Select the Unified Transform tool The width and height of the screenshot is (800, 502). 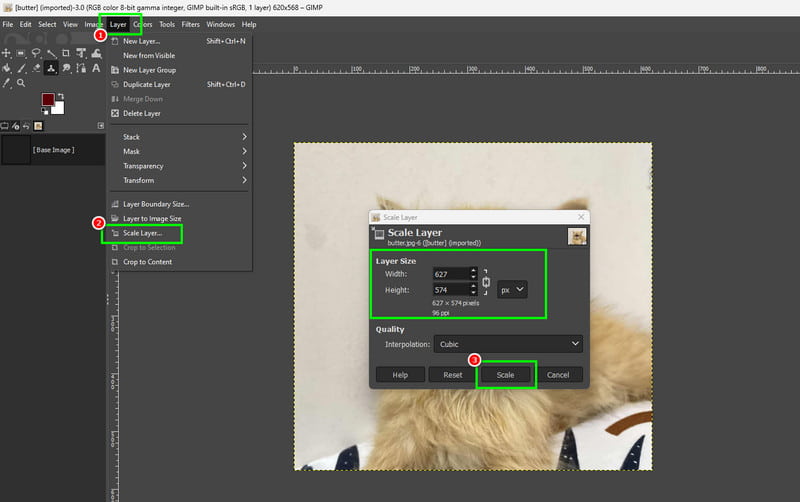pos(81,53)
